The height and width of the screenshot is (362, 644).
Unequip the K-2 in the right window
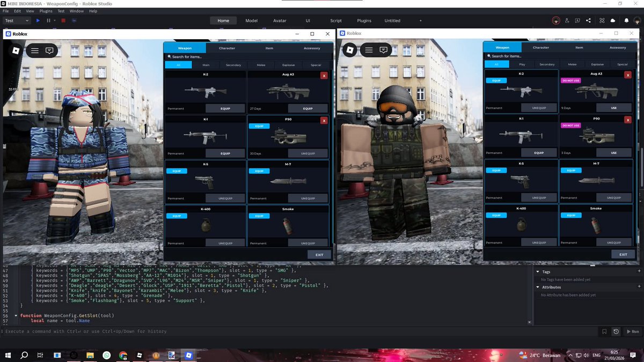(x=539, y=108)
